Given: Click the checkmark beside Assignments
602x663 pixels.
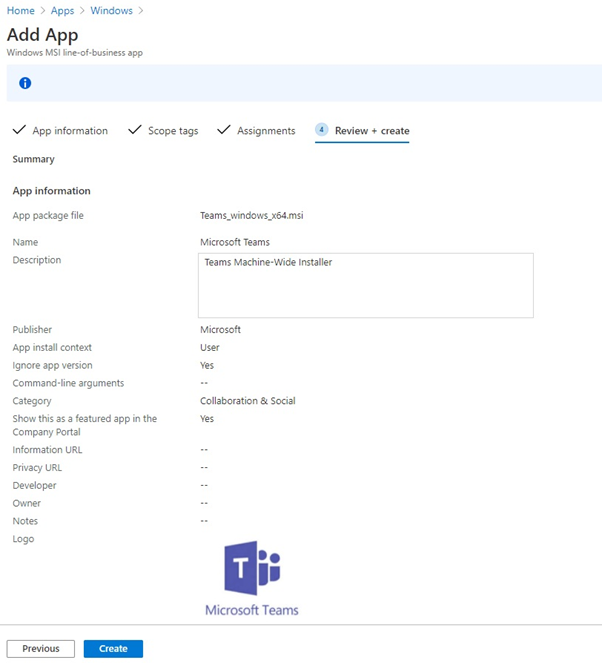Looking at the screenshot, I should click(224, 130).
